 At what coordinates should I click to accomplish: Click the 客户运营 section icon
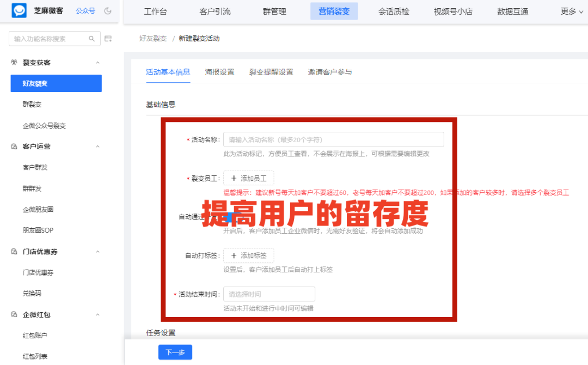coord(14,146)
